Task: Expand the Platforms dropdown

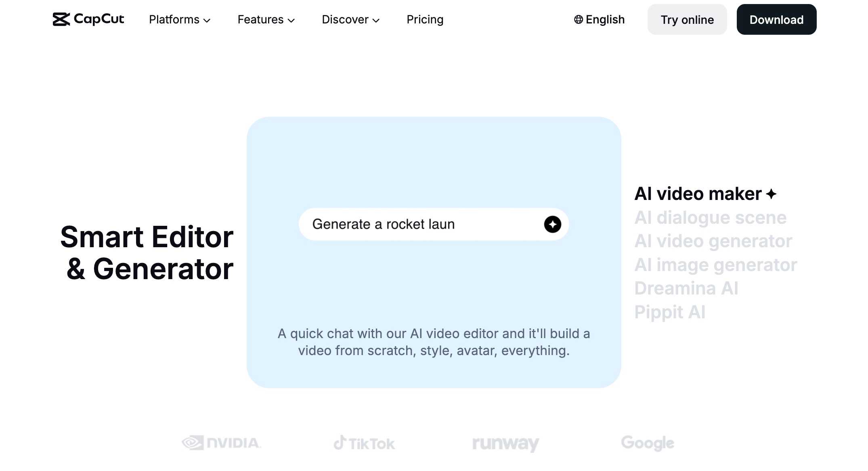Action: pos(179,19)
